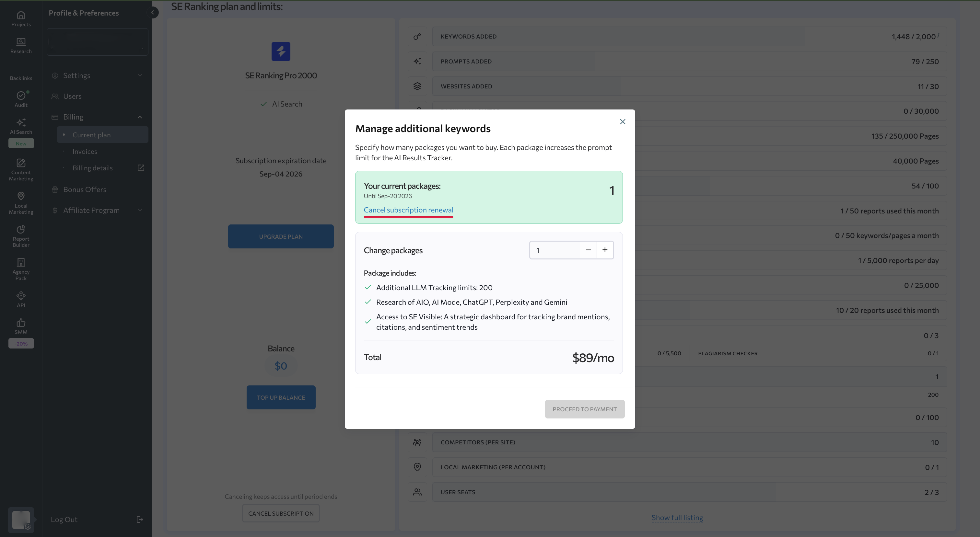
Task: Increase package count with plus button
Action: click(x=605, y=250)
